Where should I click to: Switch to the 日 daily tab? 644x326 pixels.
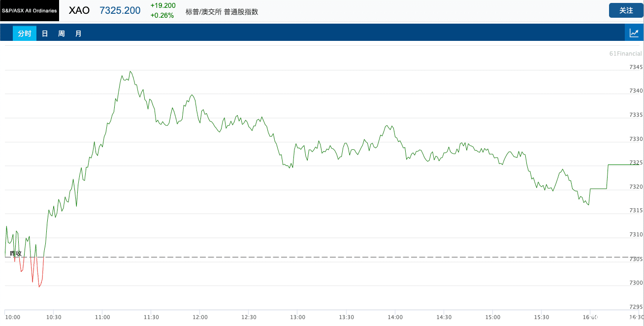pyautogui.click(x=45, y=33)
